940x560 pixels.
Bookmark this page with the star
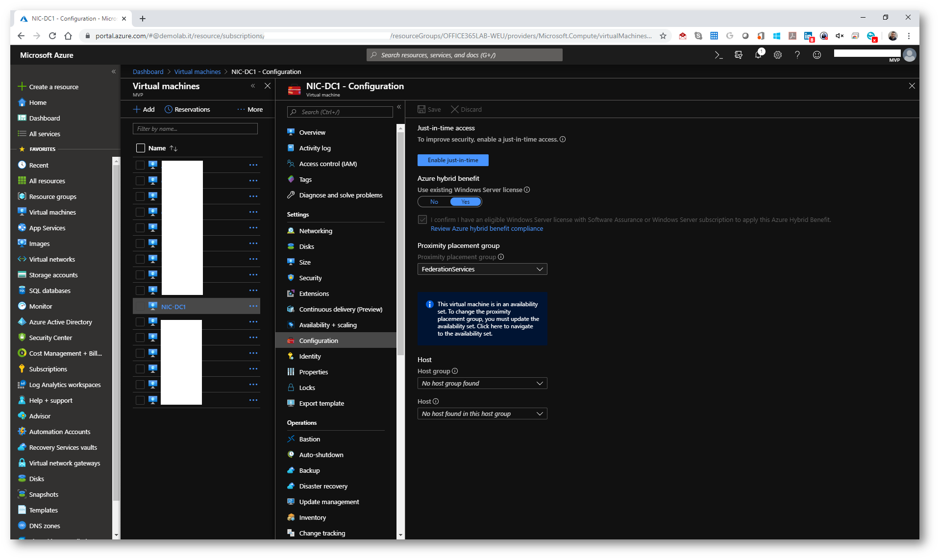click(x=663, y=36)
